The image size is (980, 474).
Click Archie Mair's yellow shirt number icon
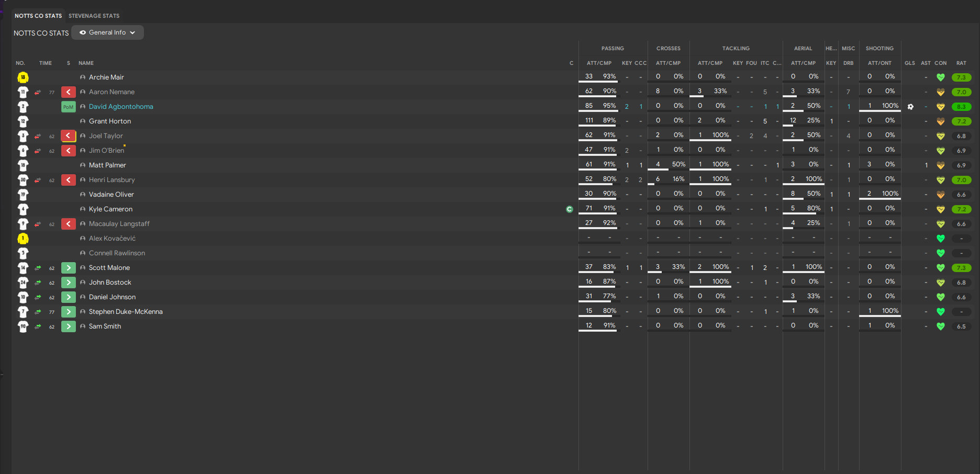[23, 77]
